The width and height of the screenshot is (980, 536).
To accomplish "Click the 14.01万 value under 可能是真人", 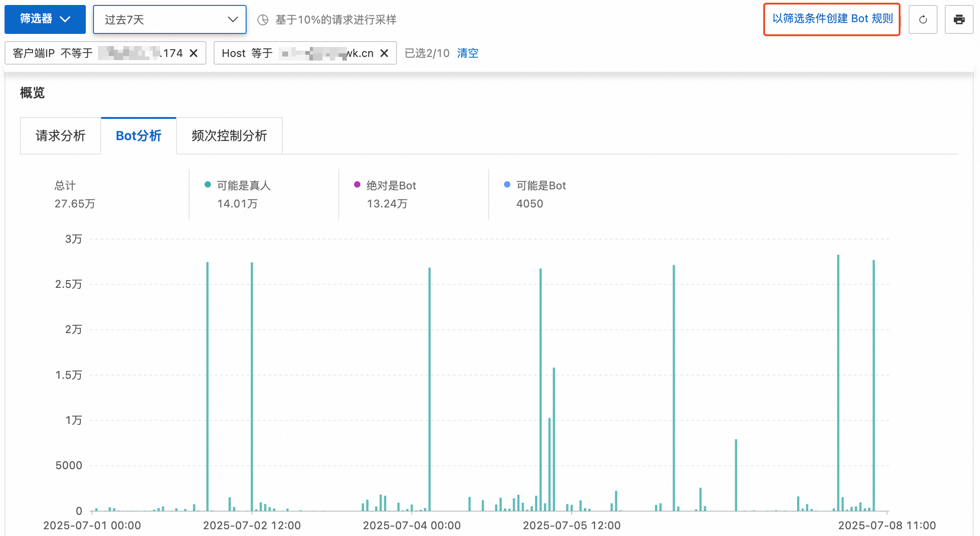I will 238,204.
